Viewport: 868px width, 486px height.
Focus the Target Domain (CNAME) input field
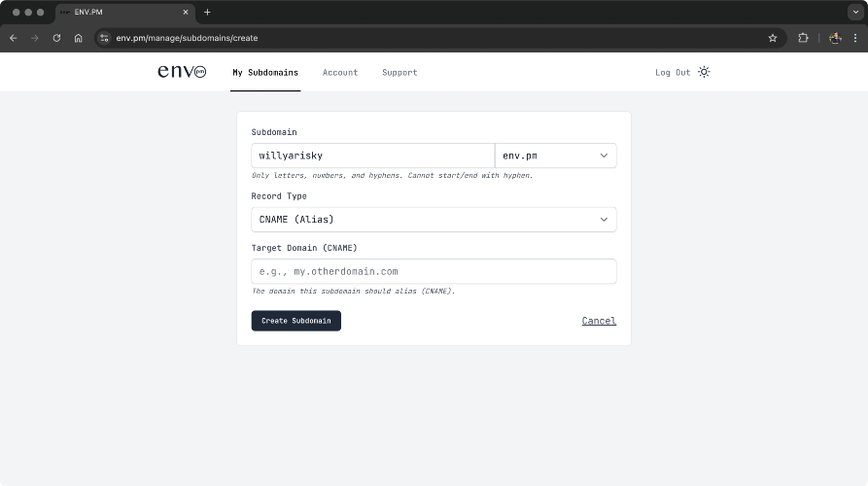pos(434,272)
